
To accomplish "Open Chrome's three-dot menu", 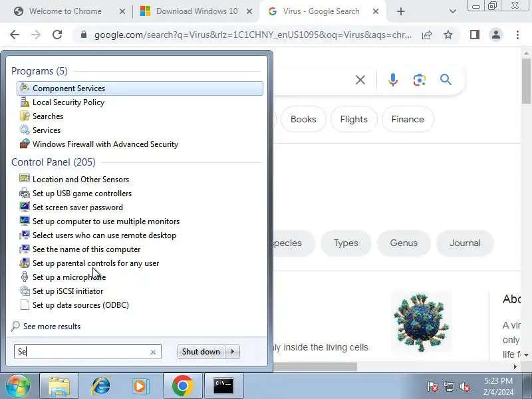I will coord(517,35).
